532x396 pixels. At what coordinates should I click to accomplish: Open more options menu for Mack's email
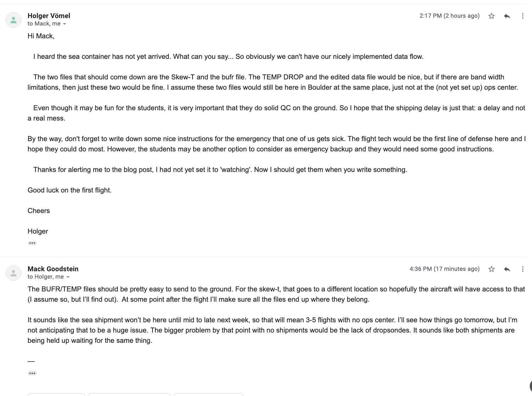point(522,269)
